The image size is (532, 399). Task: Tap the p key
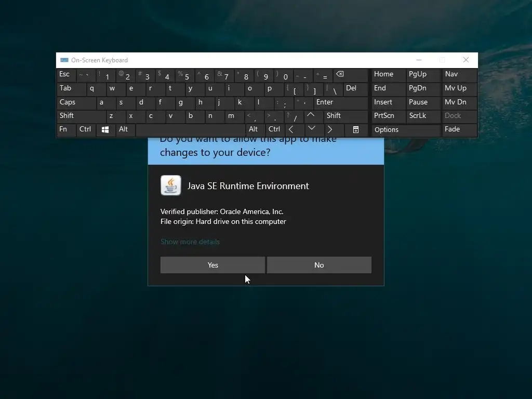pyautogui.click(x=273, y=88)
